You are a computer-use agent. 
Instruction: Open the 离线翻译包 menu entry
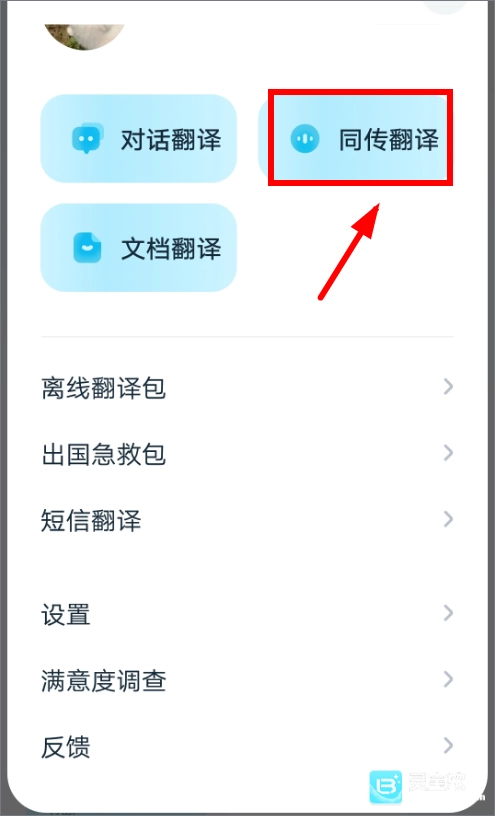pos(247,387)
